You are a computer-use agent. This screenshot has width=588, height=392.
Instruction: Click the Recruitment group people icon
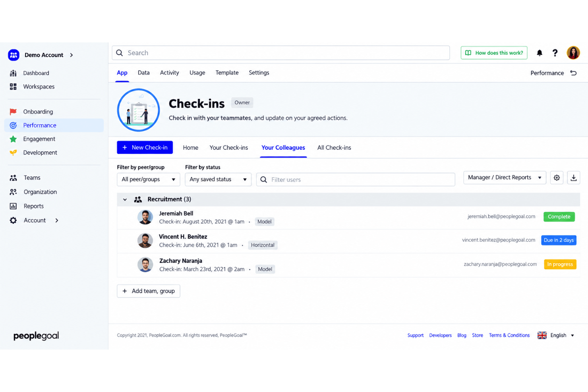138,199
